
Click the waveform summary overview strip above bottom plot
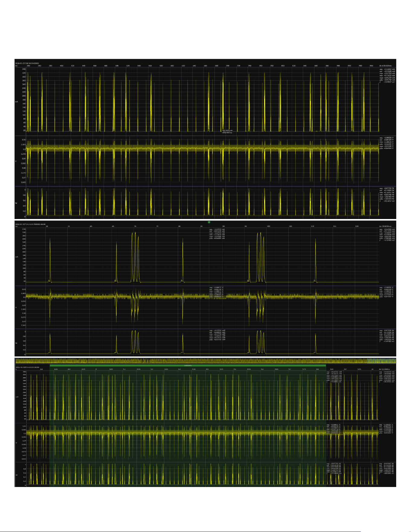(x=205, y=361)
